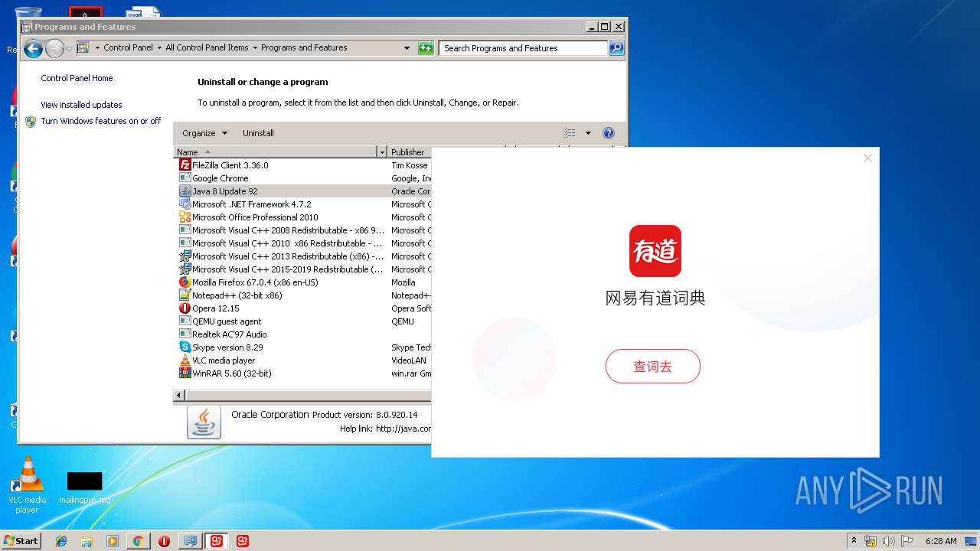Open Windows Explorer folder in taskbar

pyautogui.click(x=87, y=541)
